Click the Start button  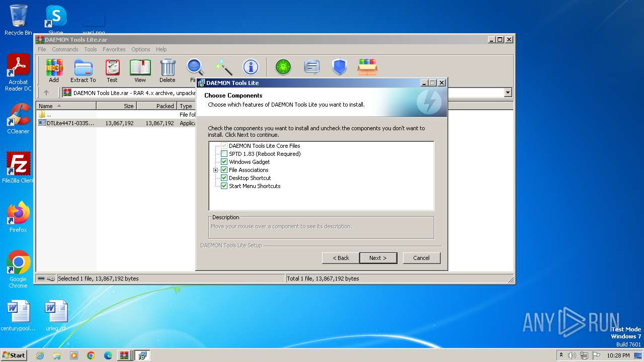coord(14,355)
